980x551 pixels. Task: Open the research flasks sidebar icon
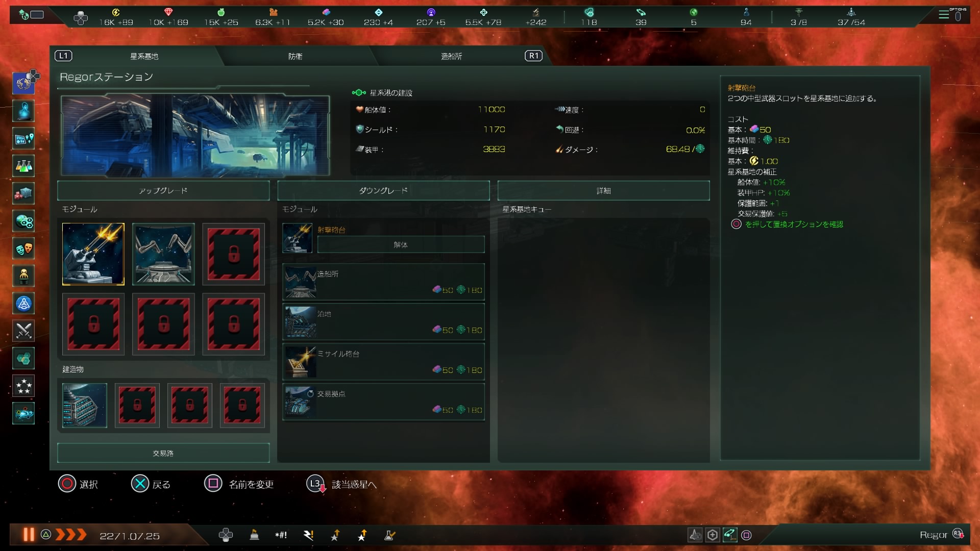[23, 166]
